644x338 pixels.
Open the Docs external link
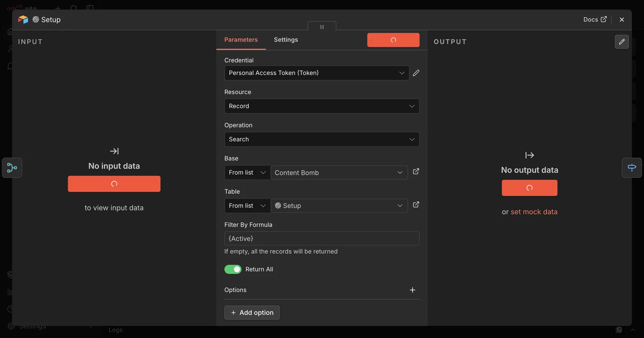(595, 19)
